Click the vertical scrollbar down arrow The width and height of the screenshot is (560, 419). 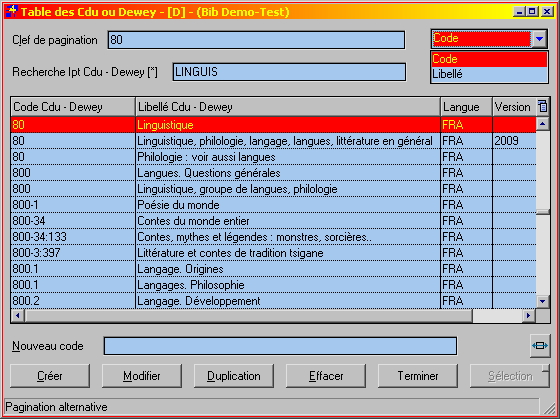tap(542, 301)
